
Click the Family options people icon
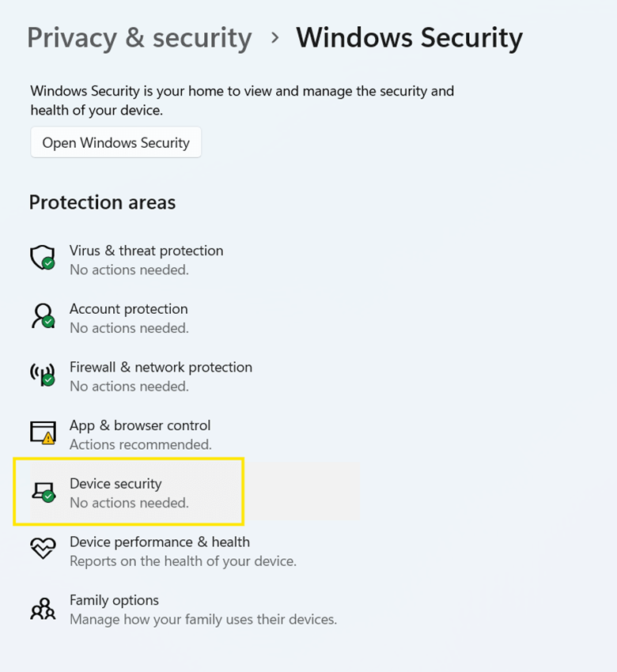pyautogui.click(x=42, y=608)
